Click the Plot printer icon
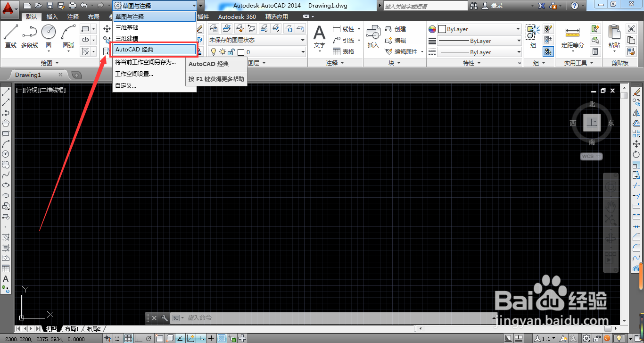This screenshot has height=343, width=644. 73,6
